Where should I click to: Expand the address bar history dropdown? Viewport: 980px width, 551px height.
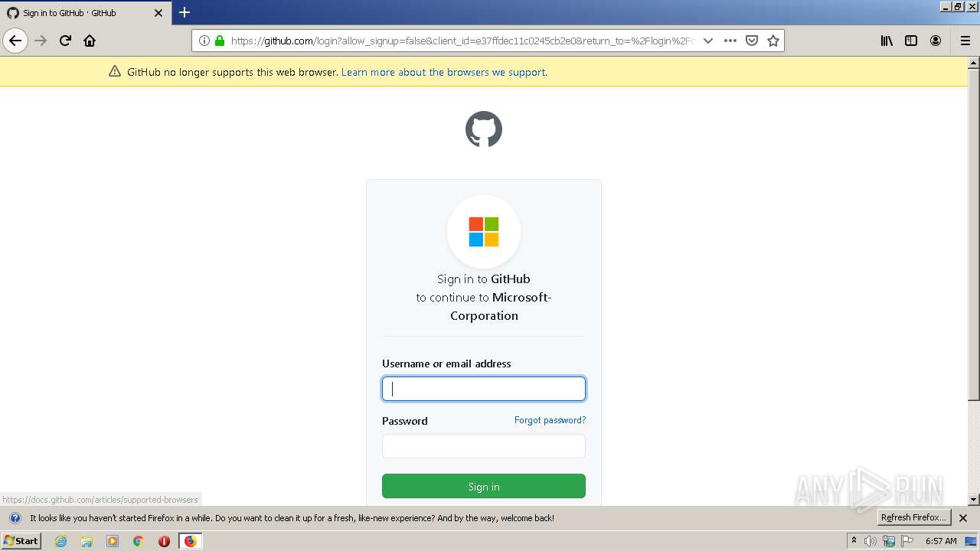(708, 41)
